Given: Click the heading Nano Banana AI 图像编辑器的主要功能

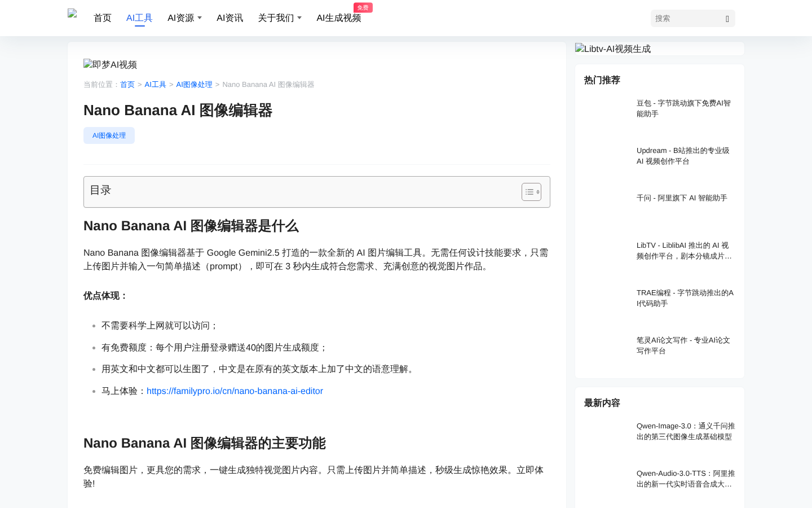Looking at the screenshot, I should click(x=205, y=443).
